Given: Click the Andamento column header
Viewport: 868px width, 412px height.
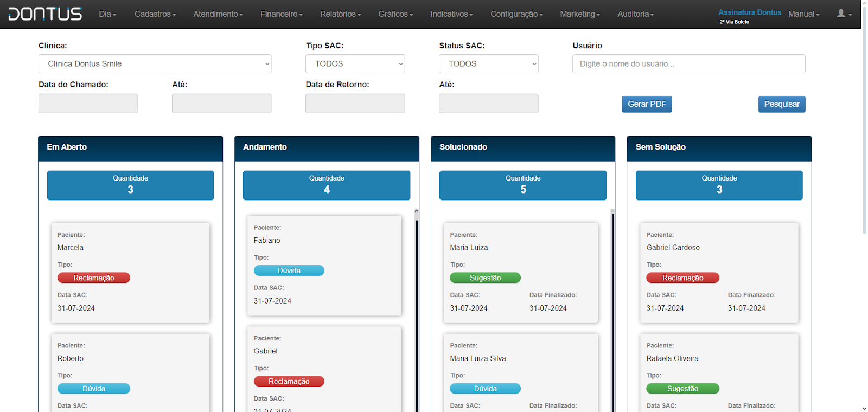Looking at the screenshot, I should pyautogui.click(x=327, y=148).
